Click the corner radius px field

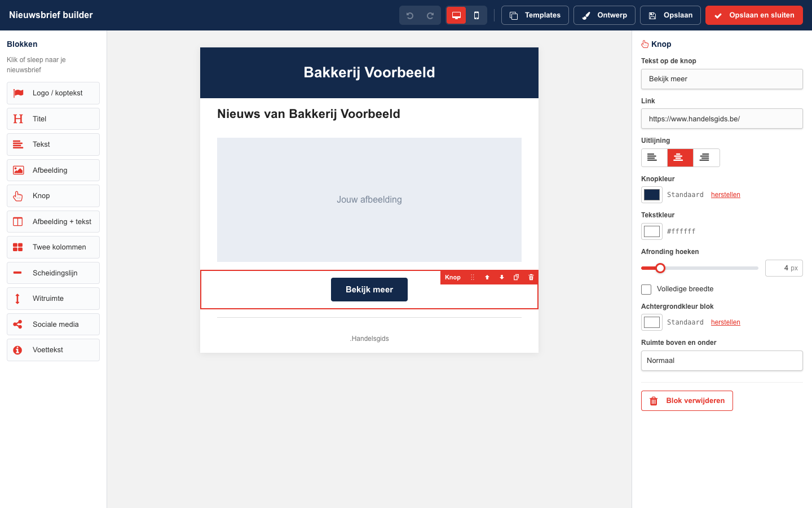click(x=784, y=268)
